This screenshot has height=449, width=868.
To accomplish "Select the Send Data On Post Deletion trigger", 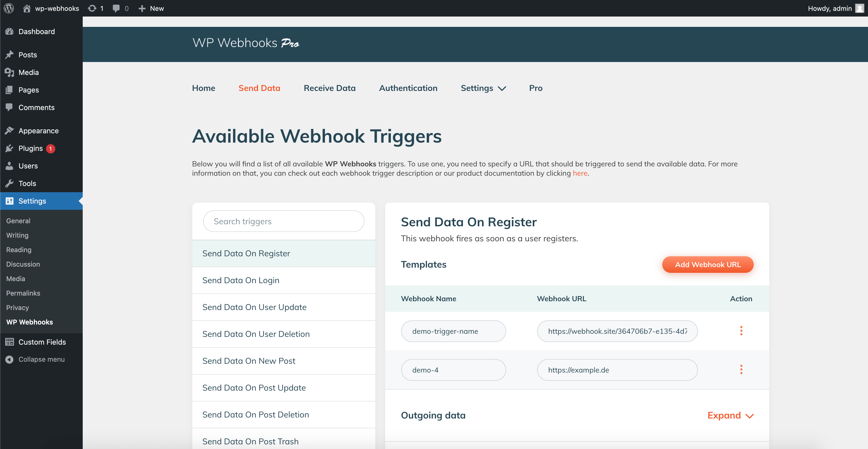I will (x=283, y=415).
